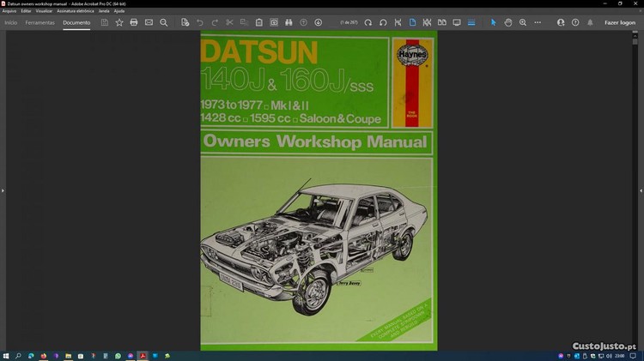Go to the Início tab
Viewport: 644px width, 361px height.
[x=11, y=22]
